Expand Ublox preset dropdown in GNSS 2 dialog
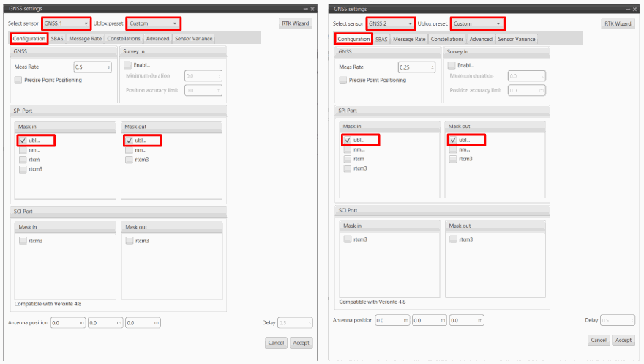The image size is (644, 364). coord(476,23)
